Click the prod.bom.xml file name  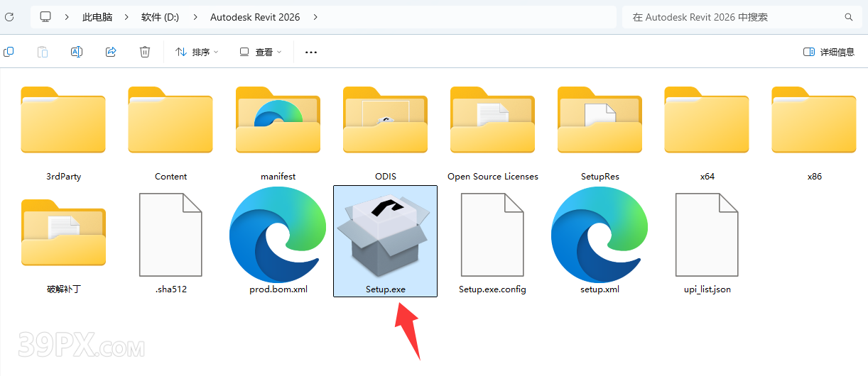point(278,289)
